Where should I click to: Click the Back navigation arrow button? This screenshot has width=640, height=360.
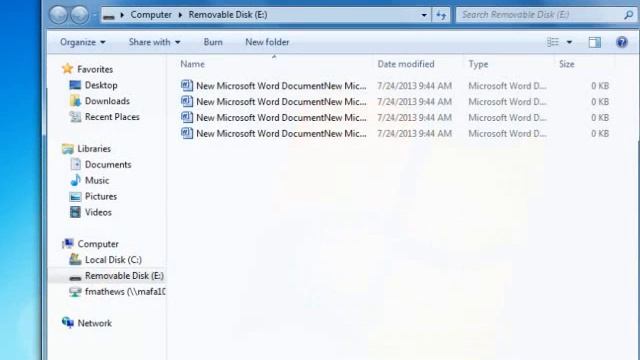58,15
